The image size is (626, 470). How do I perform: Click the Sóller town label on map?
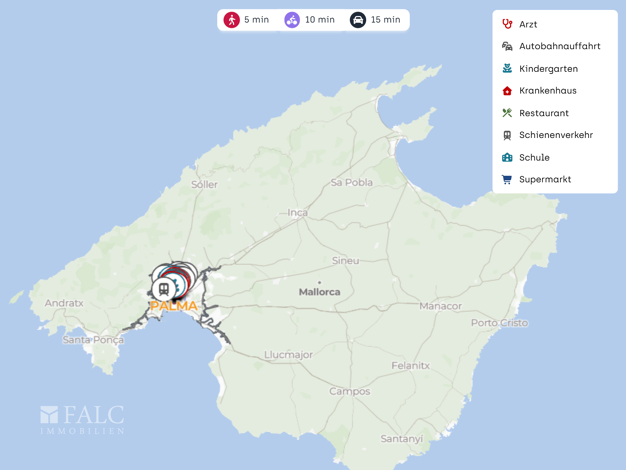coord(204,184)
